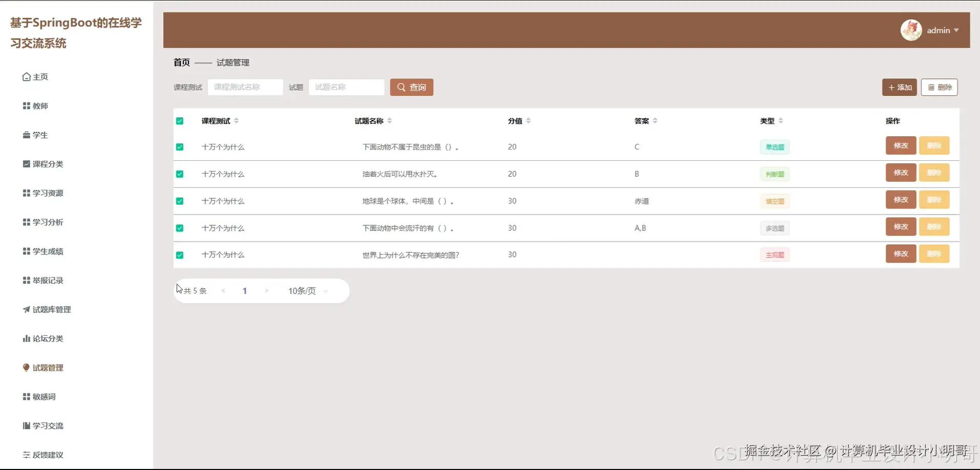Click the admin profile avatar picture
The height and width of the screenshot is (470, 980).
tap(912, 30)
